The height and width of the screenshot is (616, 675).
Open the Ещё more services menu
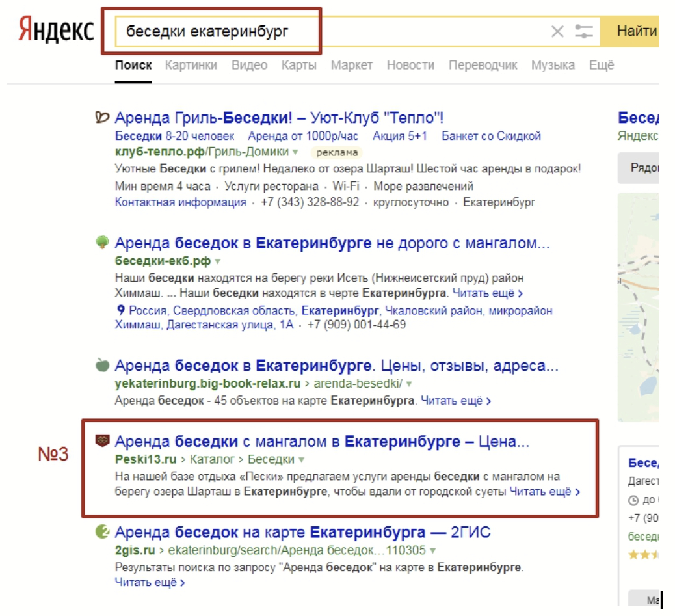[602, 65]
